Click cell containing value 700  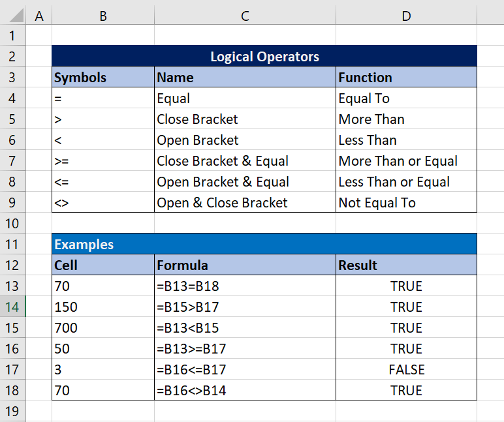[102, 328]
